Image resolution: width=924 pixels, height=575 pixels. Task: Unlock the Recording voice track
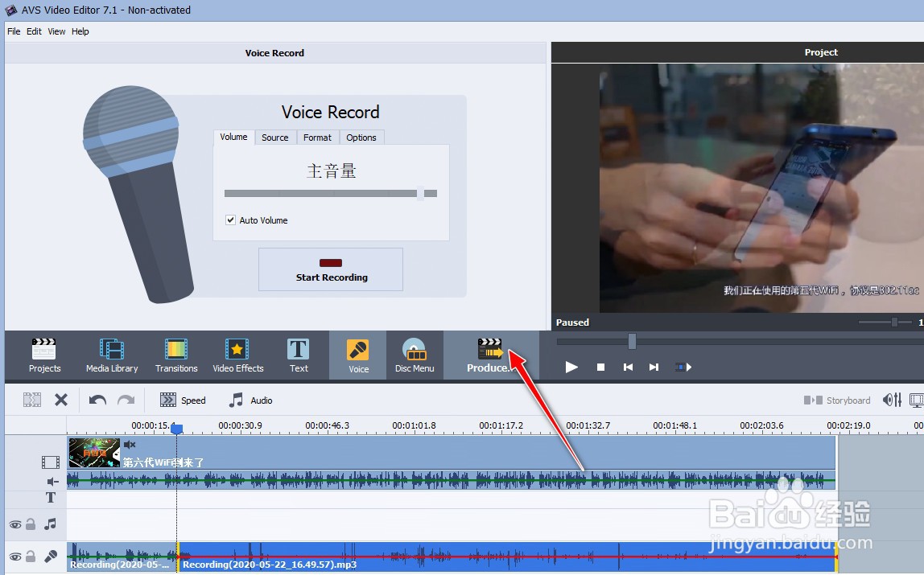(x=31, y=556)
